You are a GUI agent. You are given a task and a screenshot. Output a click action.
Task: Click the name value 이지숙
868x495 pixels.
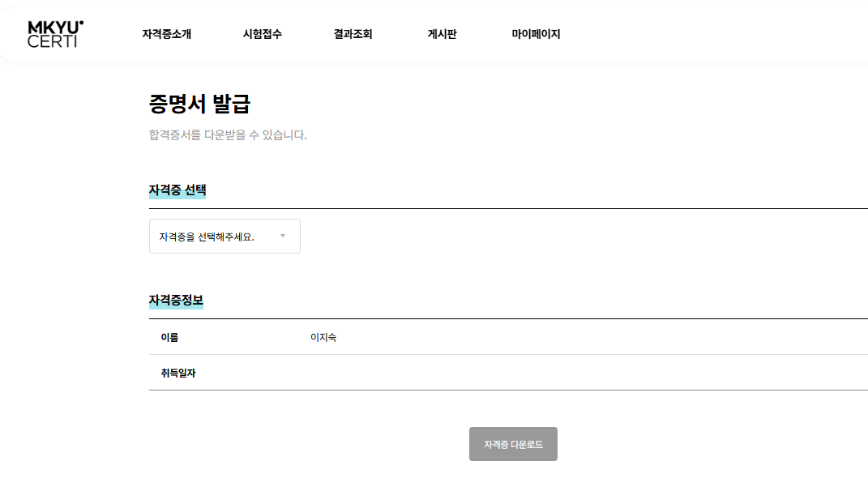tap(323, 337)
